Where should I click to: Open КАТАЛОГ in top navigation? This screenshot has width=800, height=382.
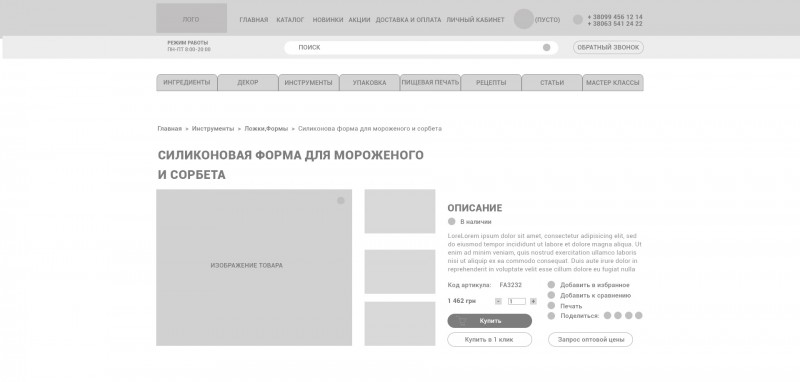point(290,20)
